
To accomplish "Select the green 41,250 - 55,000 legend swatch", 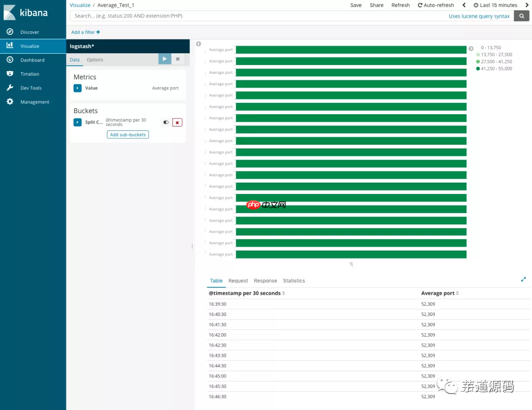I will click(x=477, y=68).
